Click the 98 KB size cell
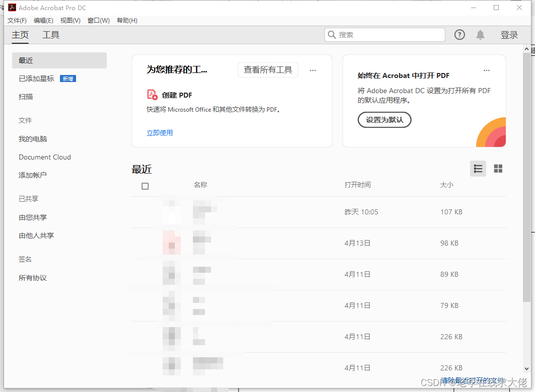This screenshot has width=535, height=392. point(449,244)
